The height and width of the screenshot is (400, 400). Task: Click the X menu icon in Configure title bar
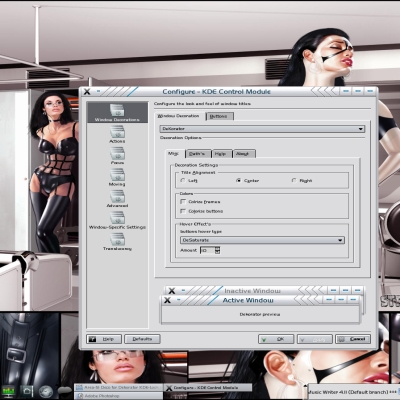[x=87, y=91]
